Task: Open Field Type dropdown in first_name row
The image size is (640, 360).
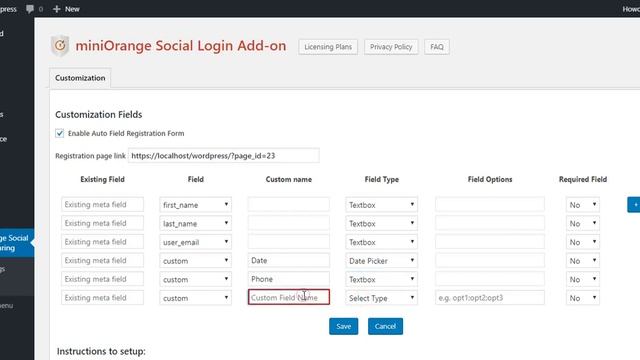Action: click(x=381, y=204)
